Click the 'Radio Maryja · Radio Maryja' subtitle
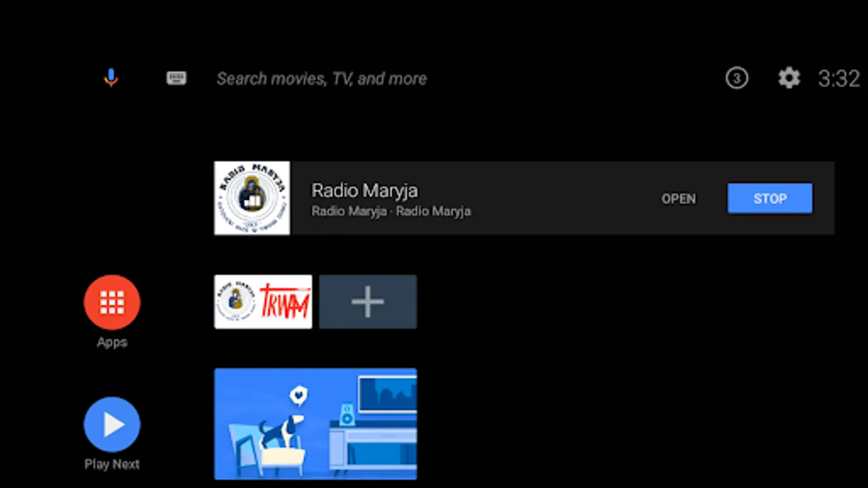Viewport: 868px width, 488px height. [391, 211]
